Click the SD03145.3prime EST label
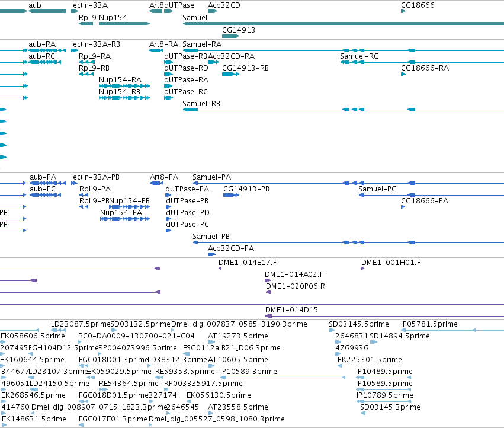The image size is (504, 428). (390, 407)
